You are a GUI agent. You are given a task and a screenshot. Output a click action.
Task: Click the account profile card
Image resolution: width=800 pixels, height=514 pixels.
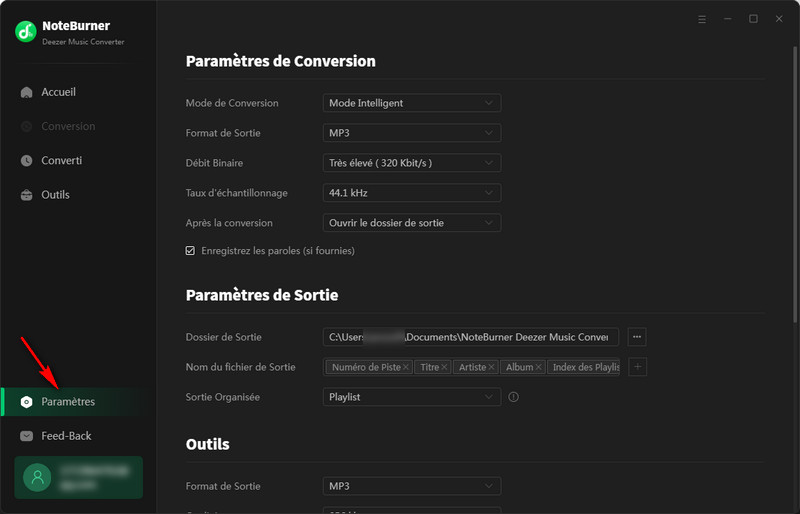click(x=79, y=477)
